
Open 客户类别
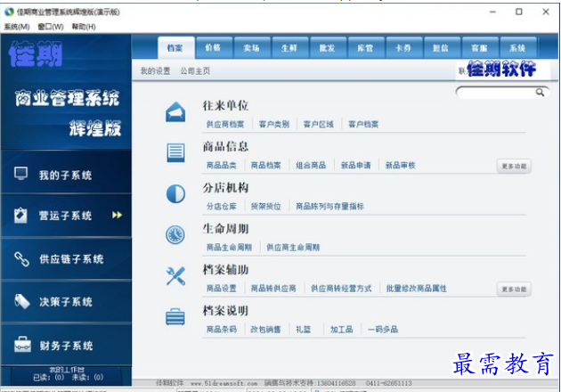274,124
